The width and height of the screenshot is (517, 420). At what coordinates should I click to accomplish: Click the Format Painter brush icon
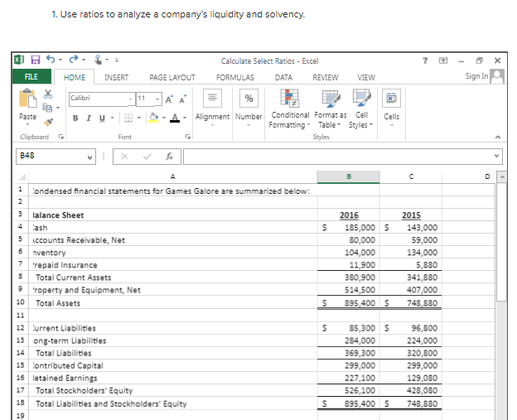click(48, 123)
